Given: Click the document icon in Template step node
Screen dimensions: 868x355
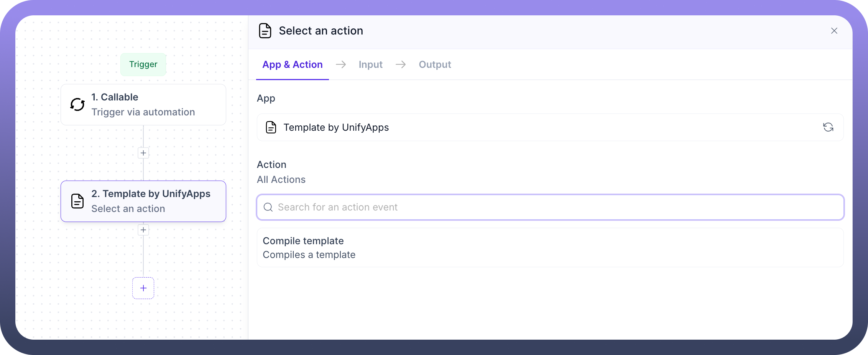Looking at the screenshot, I should 77,201.
